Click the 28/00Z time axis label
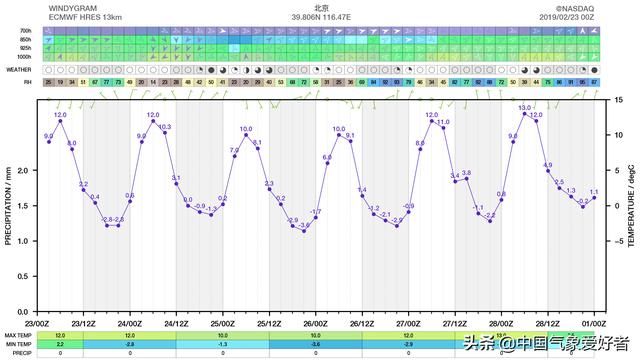 pyautogui.click(x=501, y=324)
